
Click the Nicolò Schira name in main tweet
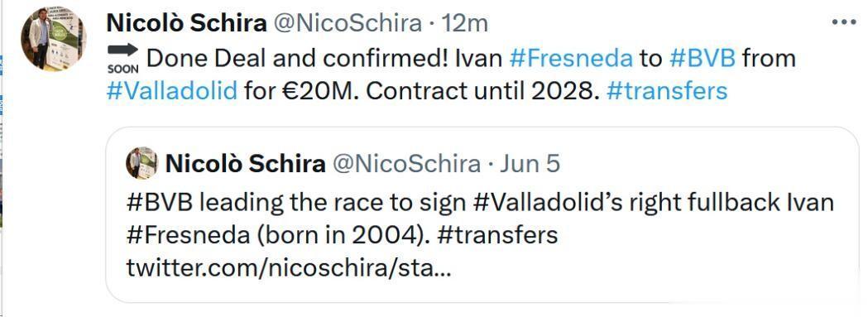click(186, 23)
